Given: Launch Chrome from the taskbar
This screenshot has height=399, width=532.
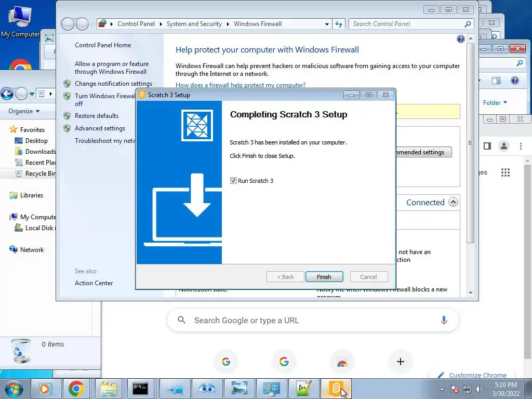Looking at the screenshot, I should click(76, 389).
